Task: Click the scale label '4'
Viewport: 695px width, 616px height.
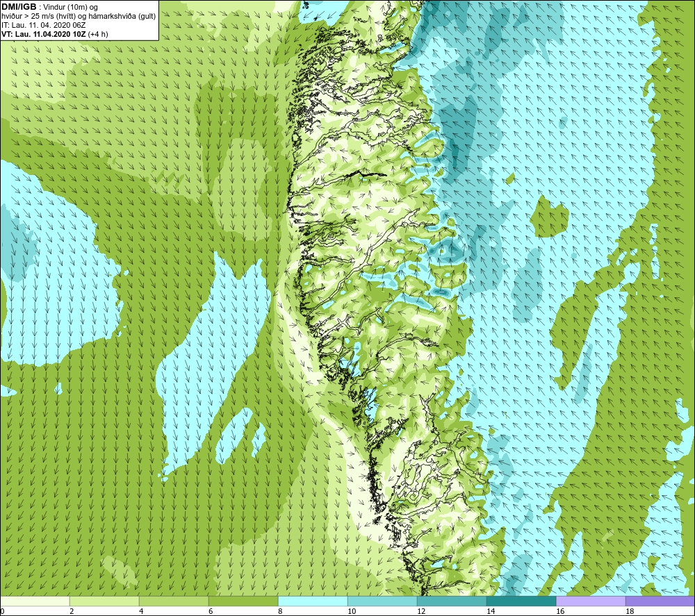Action: click(x=141, y=612)
